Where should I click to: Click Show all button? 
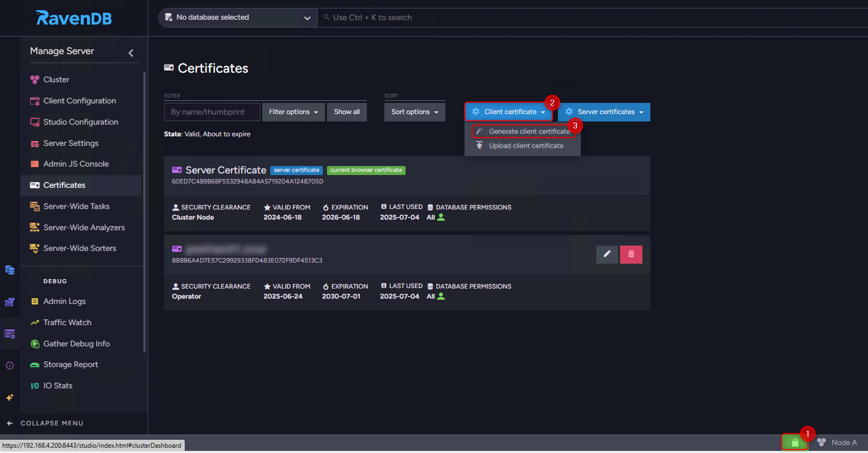pyautogui.click(x=347, y=112)
